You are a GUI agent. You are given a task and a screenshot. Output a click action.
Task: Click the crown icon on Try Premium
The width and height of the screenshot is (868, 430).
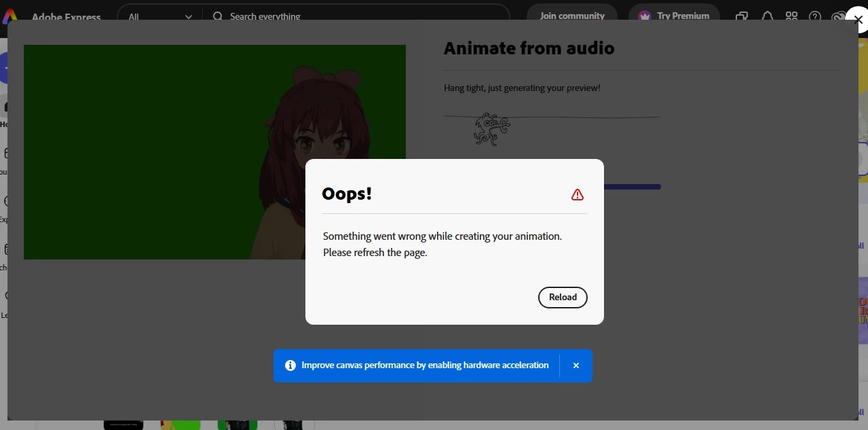[645, 16]
